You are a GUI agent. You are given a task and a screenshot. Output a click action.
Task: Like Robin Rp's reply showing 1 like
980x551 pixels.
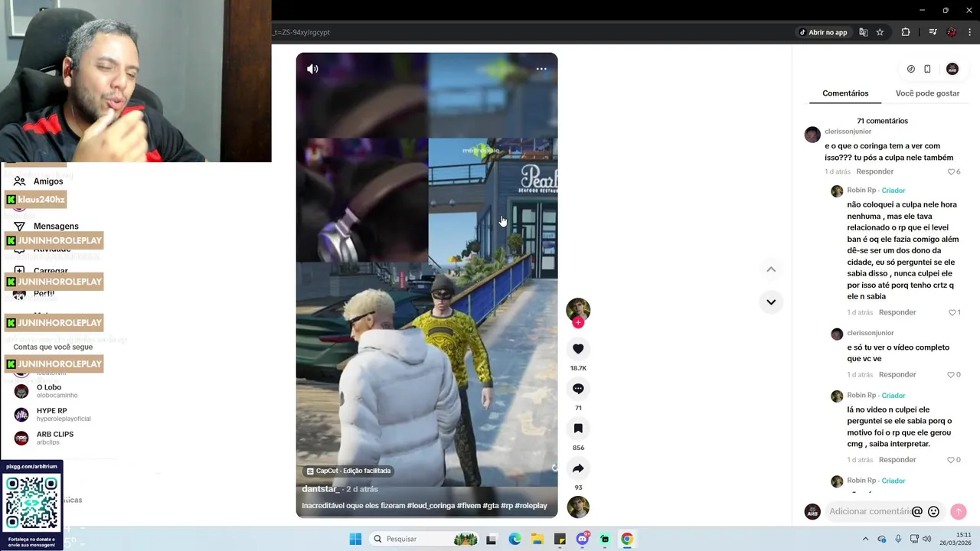click(952, 313)
